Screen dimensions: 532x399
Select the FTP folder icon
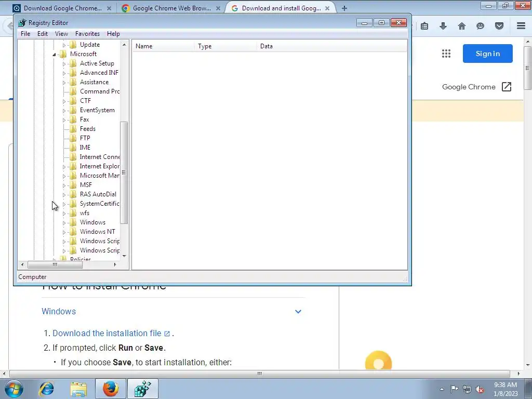coord(73,138)
